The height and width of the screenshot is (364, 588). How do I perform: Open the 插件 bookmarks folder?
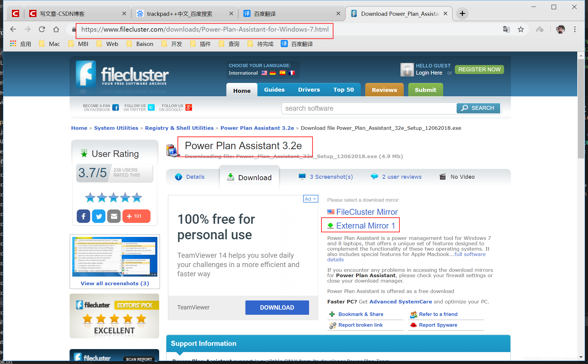[201, 44]
